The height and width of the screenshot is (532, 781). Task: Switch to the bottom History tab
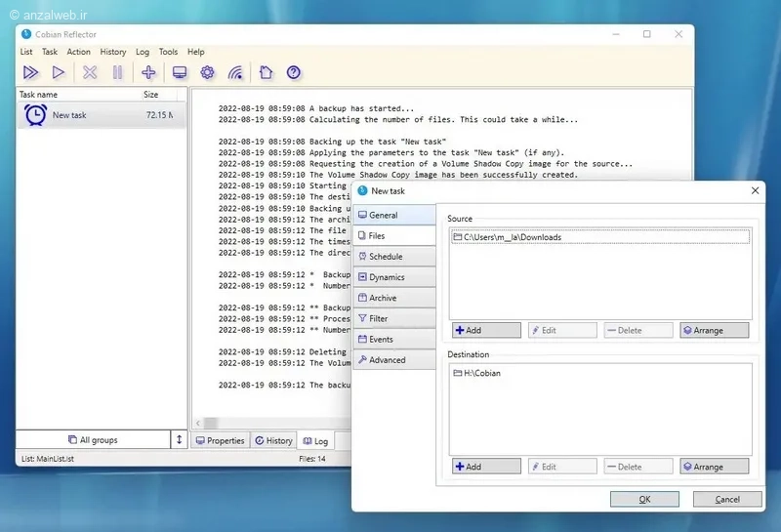point(273,441)
